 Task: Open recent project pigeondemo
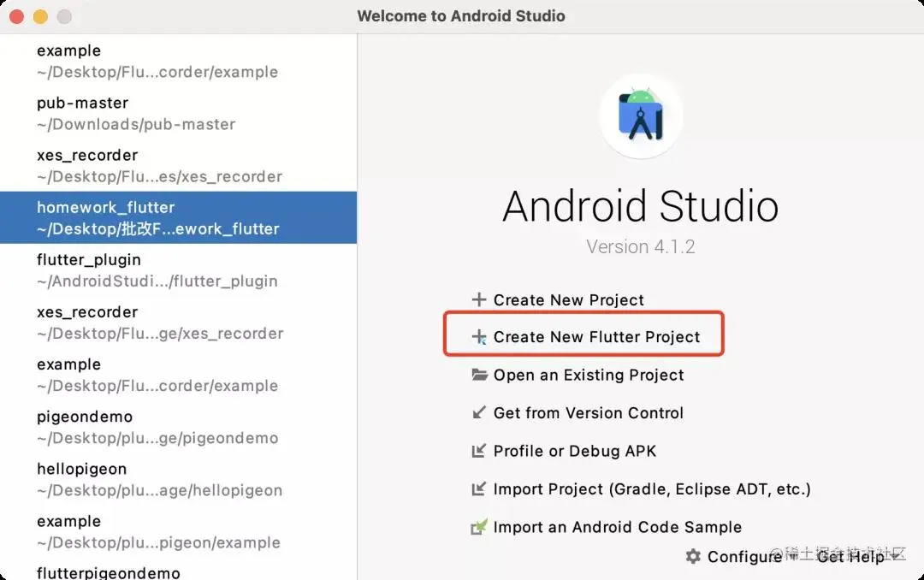(179, 427)
